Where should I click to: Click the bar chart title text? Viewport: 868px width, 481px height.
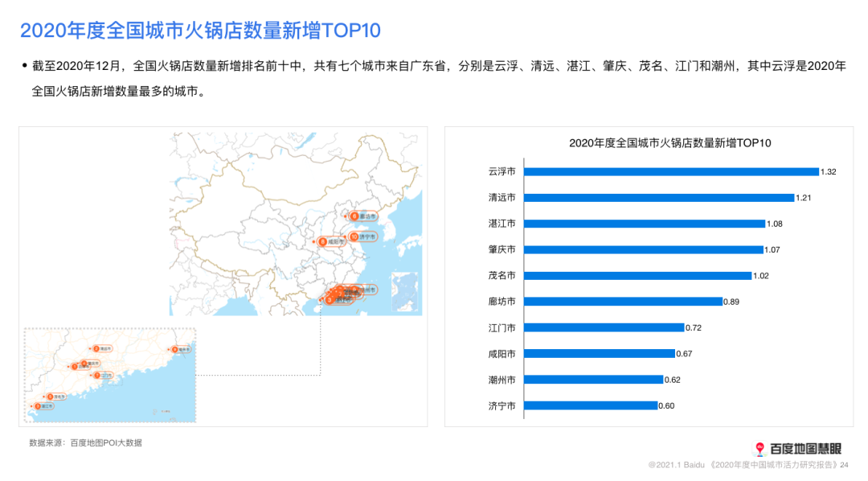click(x=669, y=142)
